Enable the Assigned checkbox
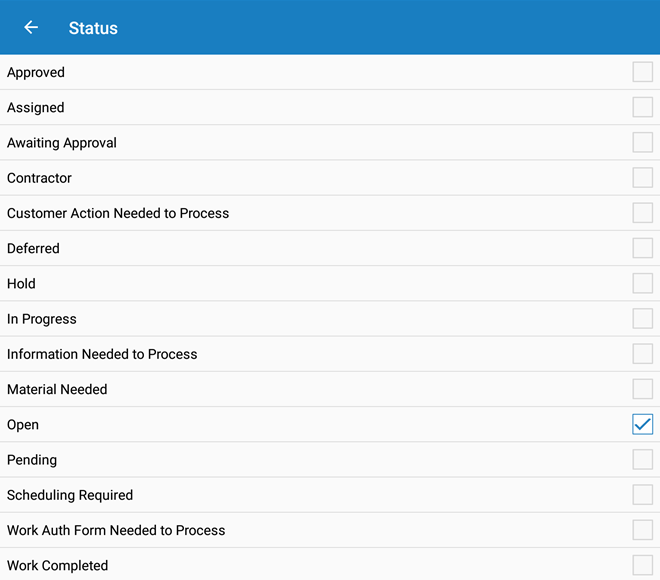660x580 pixels. (x=642, y=107)
